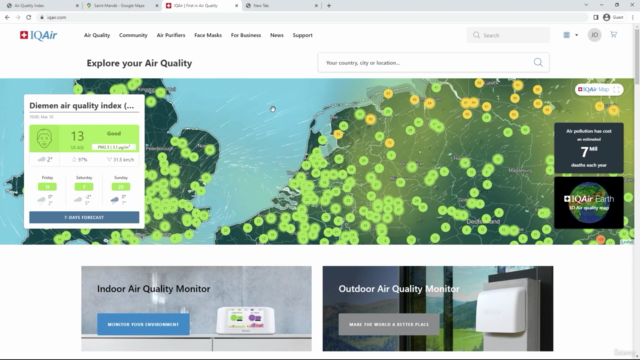Open the tab search chevron in title bar

[x=586, y=5]
